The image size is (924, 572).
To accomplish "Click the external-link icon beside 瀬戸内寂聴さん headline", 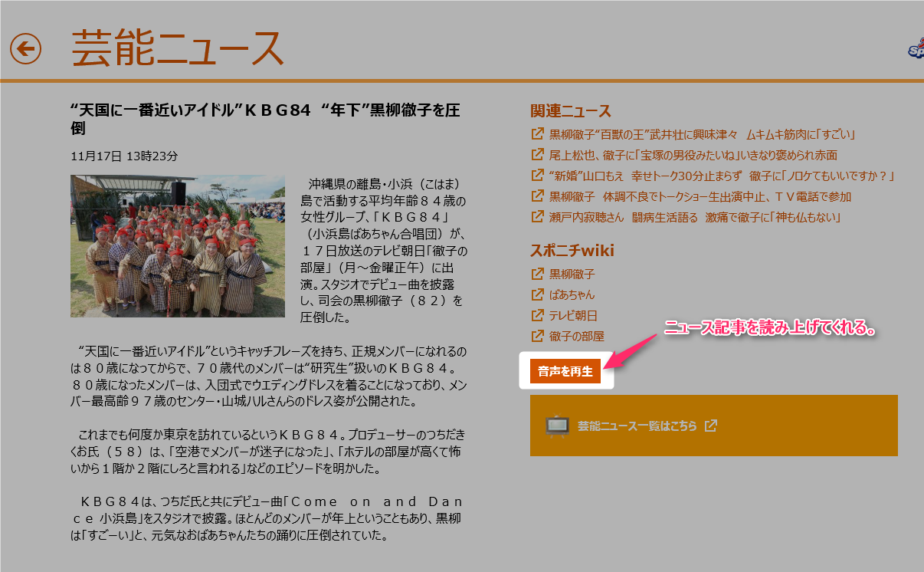I will coord(537,218).
